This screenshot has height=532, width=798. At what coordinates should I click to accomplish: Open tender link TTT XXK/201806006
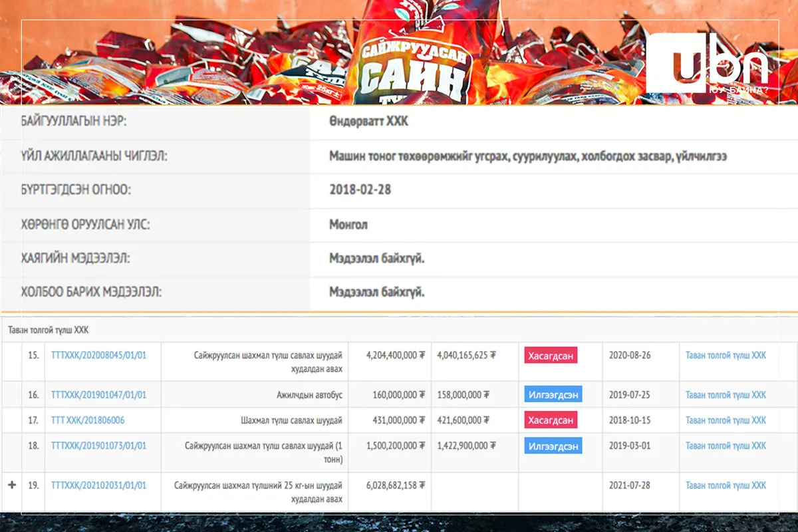88,420
